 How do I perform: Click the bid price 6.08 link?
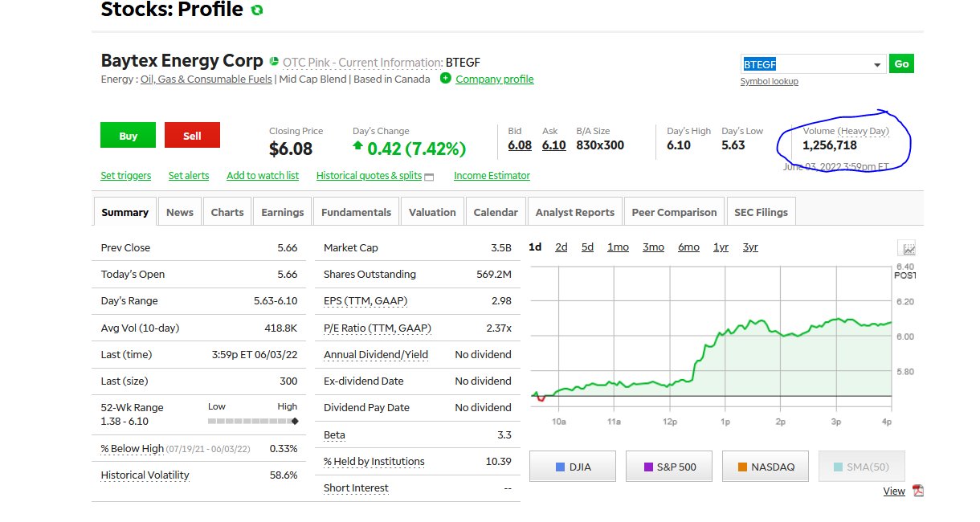[520, 145]
